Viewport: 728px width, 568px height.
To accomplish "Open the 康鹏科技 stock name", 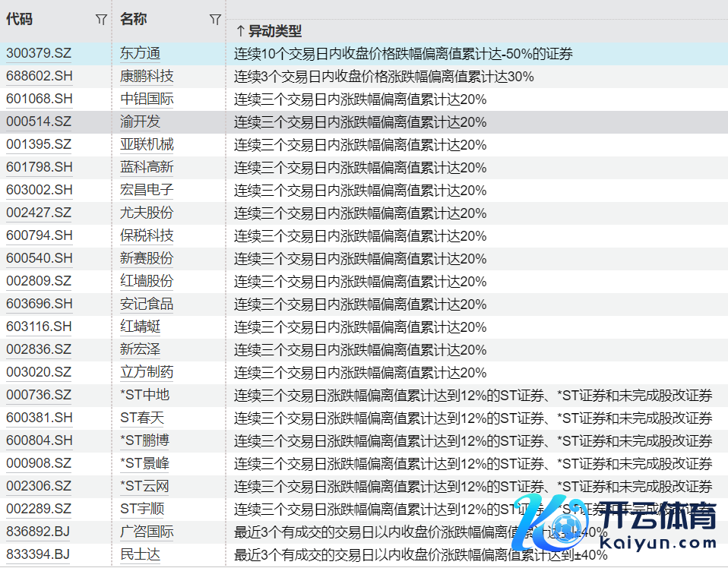I will [147, 77].
